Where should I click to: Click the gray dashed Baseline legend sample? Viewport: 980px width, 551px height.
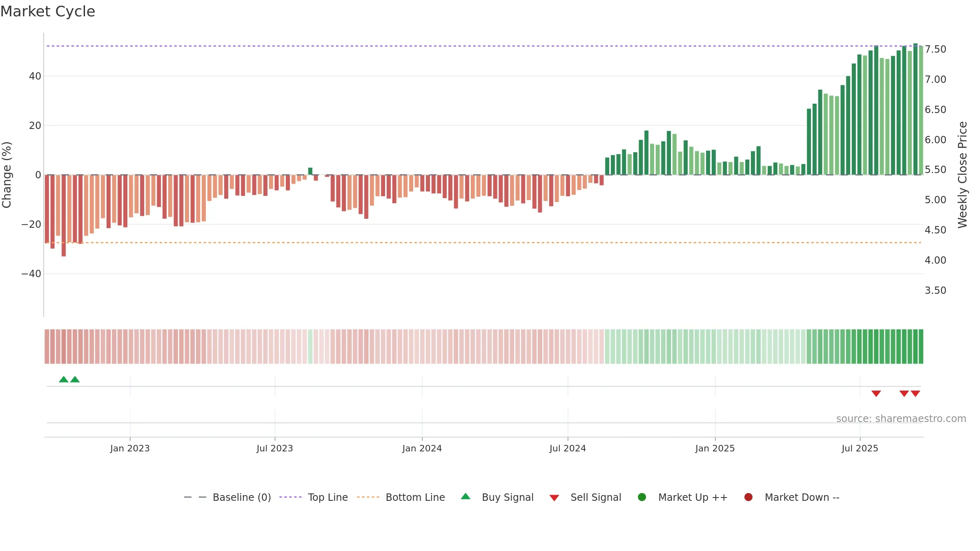tap(195, 497)
